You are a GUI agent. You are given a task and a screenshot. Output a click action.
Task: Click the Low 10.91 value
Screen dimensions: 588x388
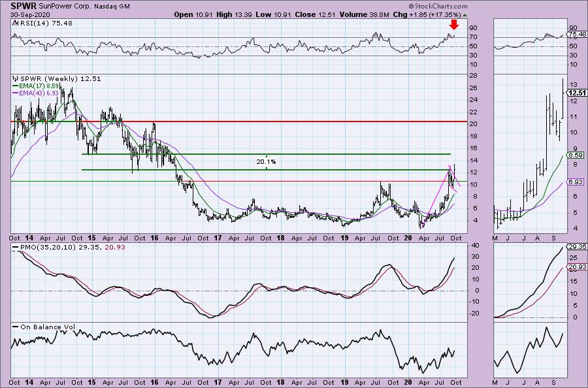click(x=273, y=14)
